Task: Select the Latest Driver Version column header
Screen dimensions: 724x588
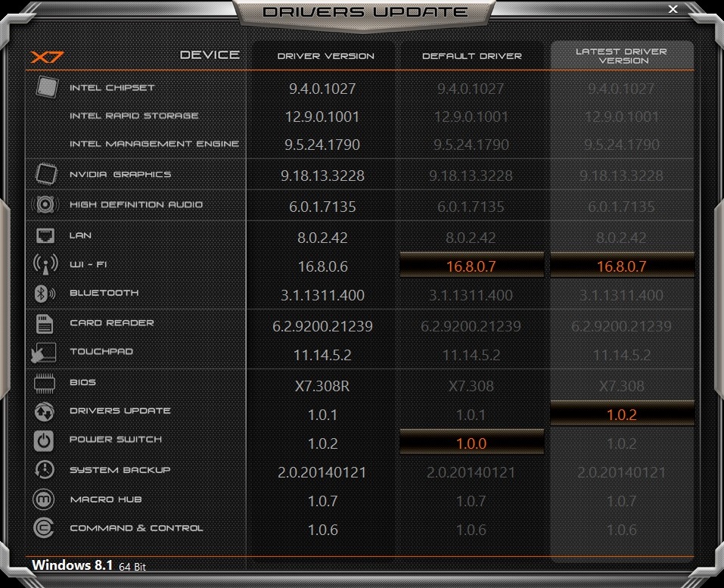Action: 622,56
